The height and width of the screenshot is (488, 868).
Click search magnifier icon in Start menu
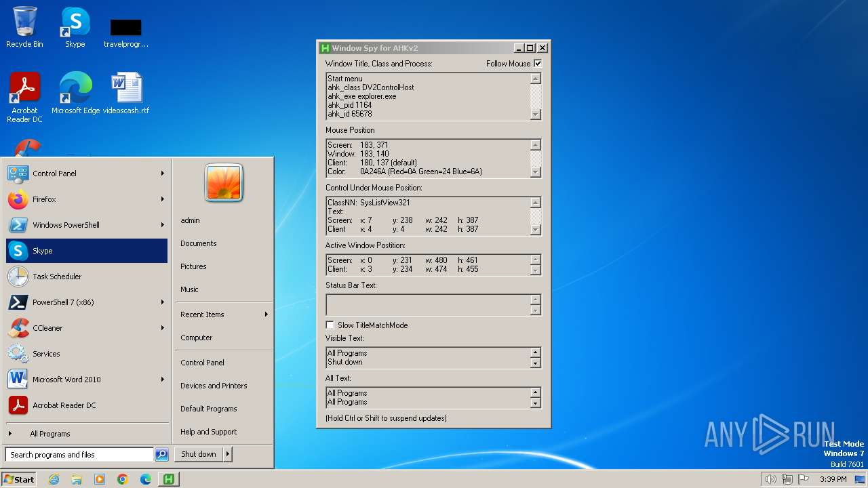pyautogui.click(x=161, y=455)
